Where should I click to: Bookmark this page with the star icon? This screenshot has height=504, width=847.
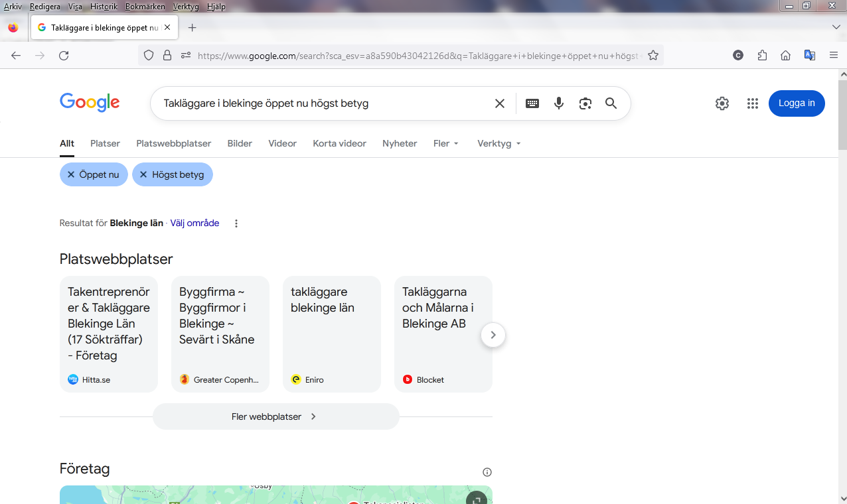click(653, 56)
